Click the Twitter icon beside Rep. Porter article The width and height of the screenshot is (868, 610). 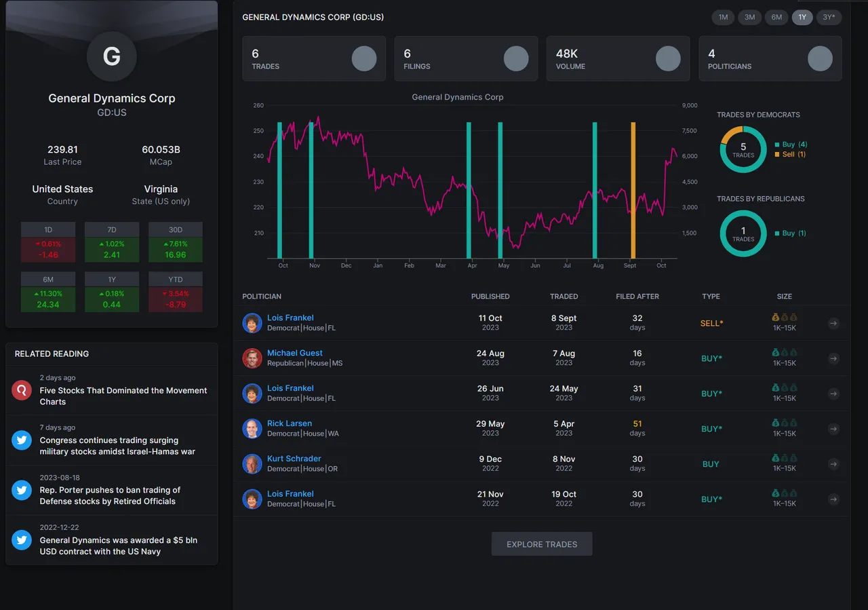coord(22,490)
